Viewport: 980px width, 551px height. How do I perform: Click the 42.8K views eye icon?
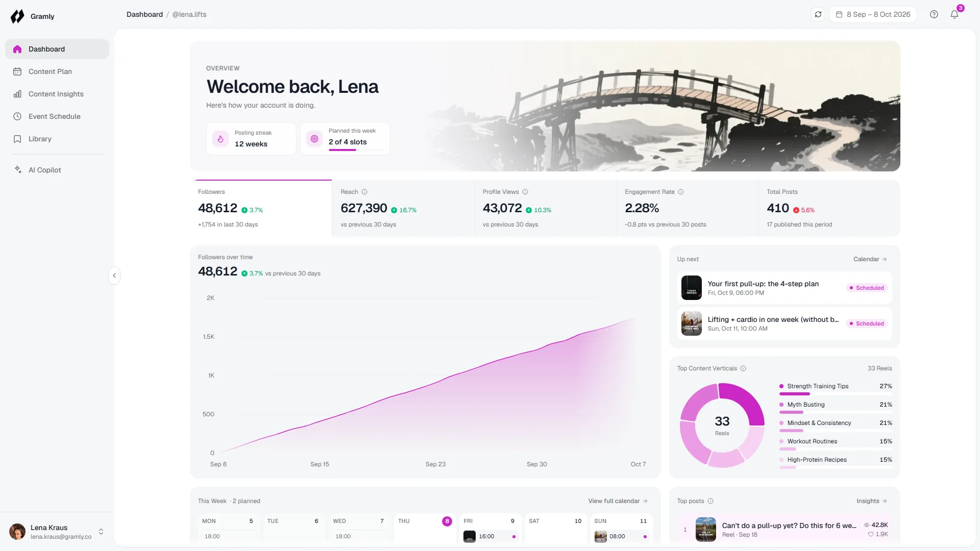coord(867,525)
